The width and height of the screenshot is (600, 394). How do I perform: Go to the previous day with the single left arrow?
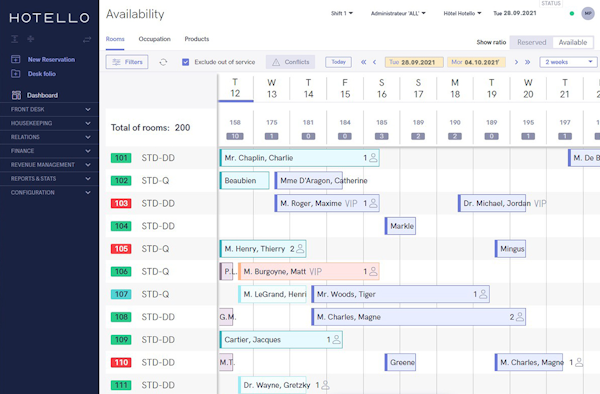tap(374, 62)
